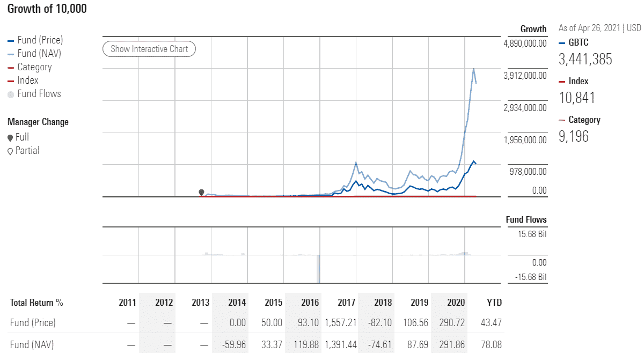
Task: Click the Show Interactive Chart button
Action: 149,49
